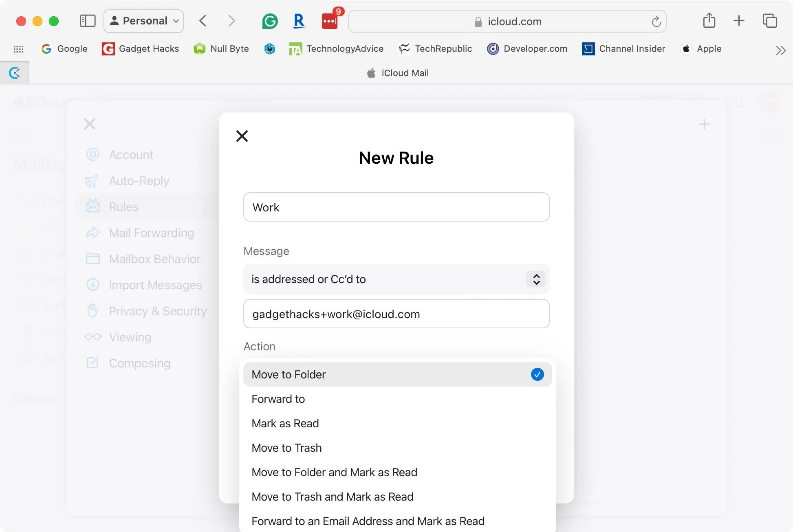Open Mail Forwarding settings in sidebar

coord(139,233)
